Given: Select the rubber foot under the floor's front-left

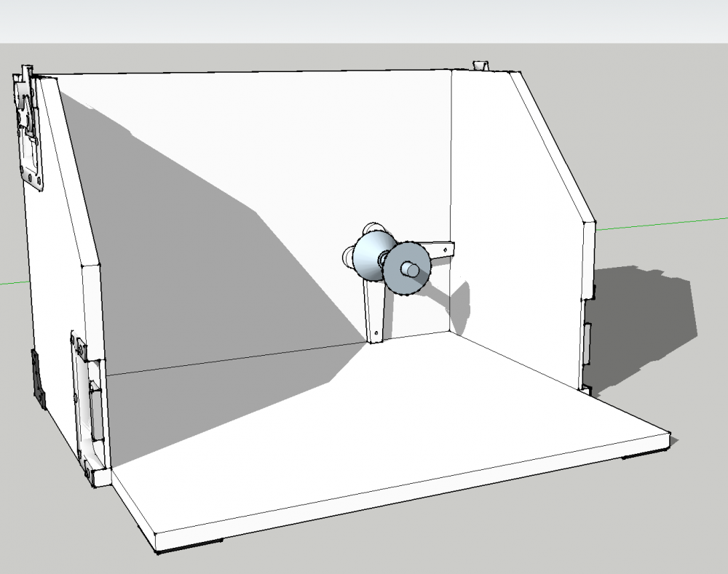Looking at the screenshot, I should coord(190,546).
